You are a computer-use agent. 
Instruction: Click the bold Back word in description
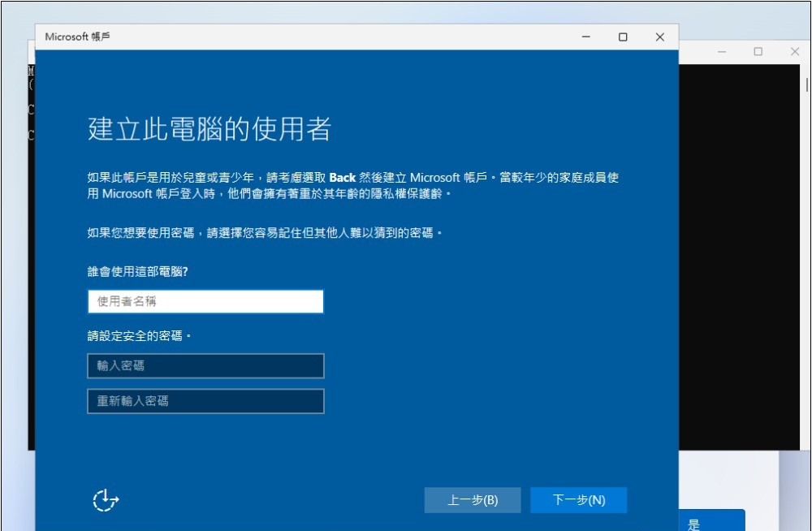(x=343, y=178)
